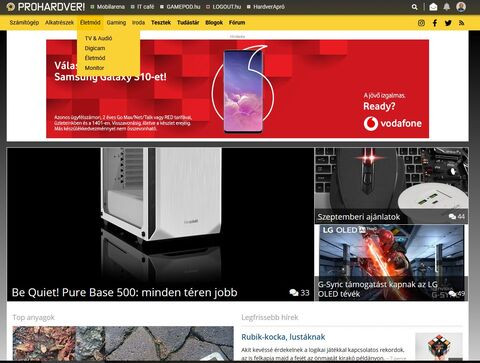This screenshot has height=363, width=480.
Task: Open the Életmód menu in the navbar
Action: pos(90,23)
